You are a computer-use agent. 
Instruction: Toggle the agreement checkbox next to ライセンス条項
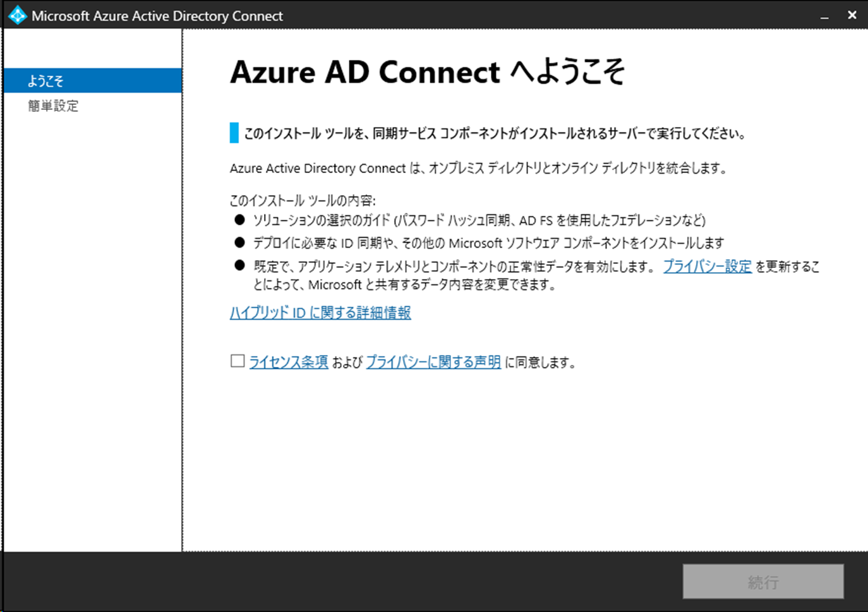(x=236, y=360)
